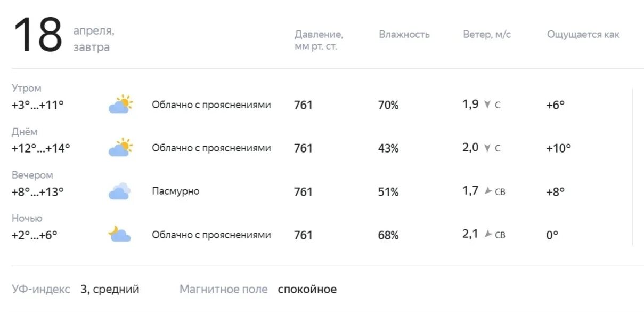The image size is (644, 312).
Task: Click the daytime feels-like value +10°
Action: coord(558,148)
